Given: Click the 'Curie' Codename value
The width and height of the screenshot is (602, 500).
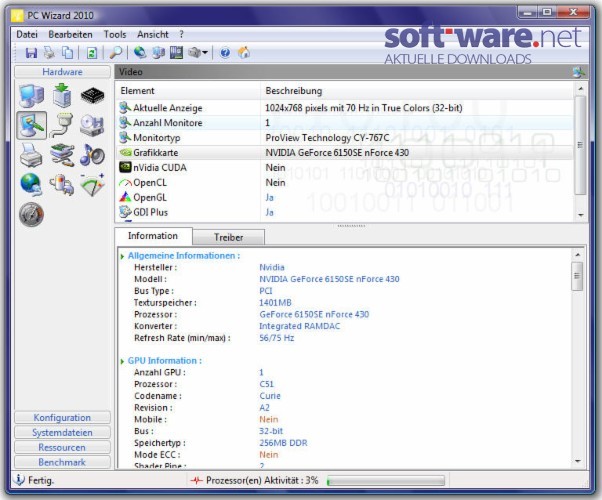Looking at the screenshot, I should click(x=270, y=396).
